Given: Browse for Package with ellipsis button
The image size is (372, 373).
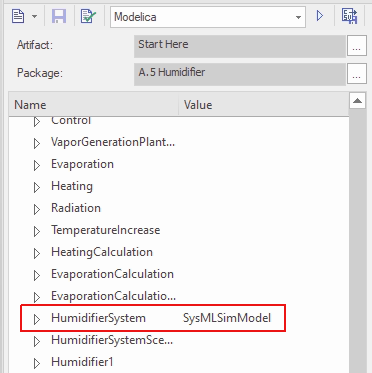Looking at the screenshot, I should coord(357,74).
